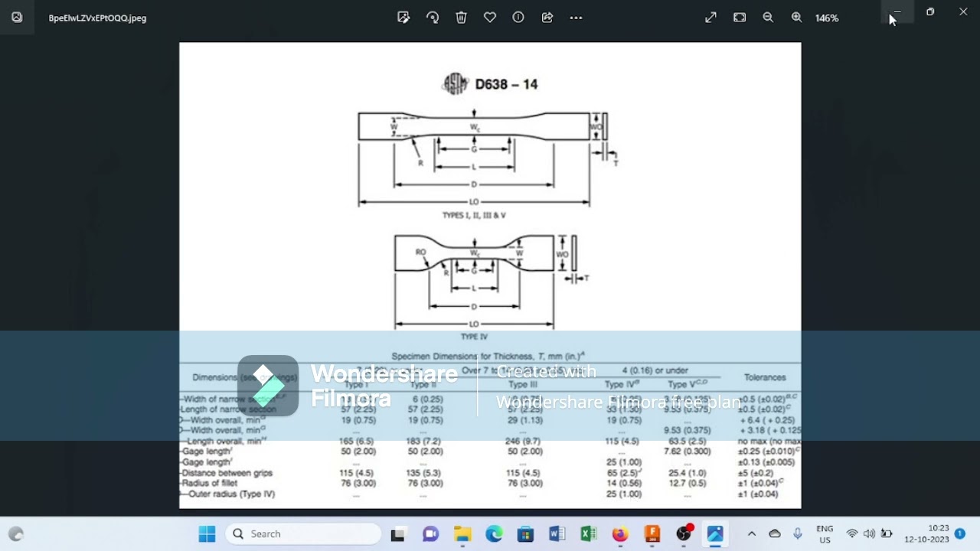This screenshot has width=980, height=551.
Task: Zoom out with the minus magnifier
Action: (768, 18)
